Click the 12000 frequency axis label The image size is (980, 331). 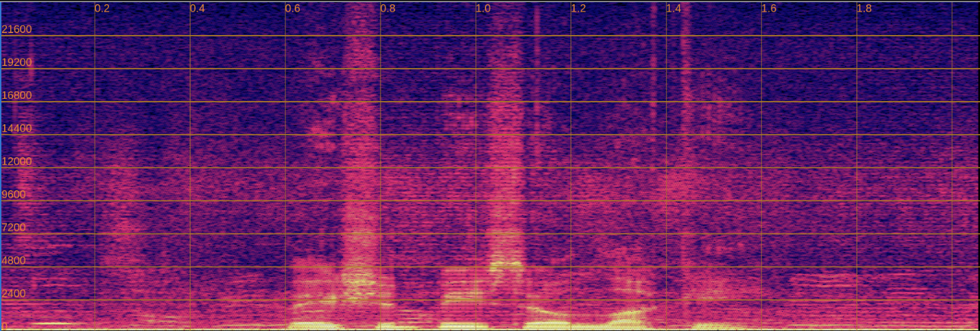(x=17, y=161)
